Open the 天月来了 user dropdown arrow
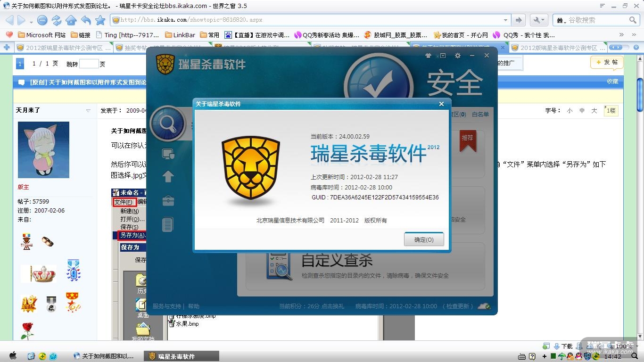Image resolution: width=644 pixels, height=362 pixels. tap(88, 111)
